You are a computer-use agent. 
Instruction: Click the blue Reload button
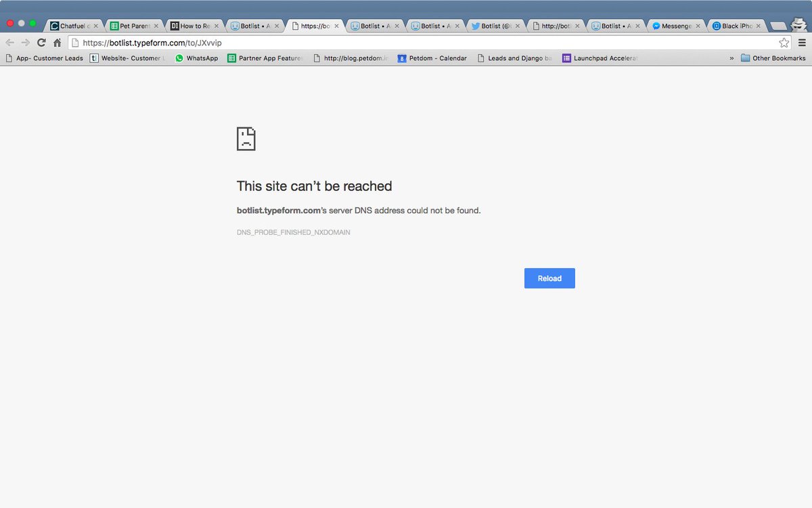[x=549, y=278]
